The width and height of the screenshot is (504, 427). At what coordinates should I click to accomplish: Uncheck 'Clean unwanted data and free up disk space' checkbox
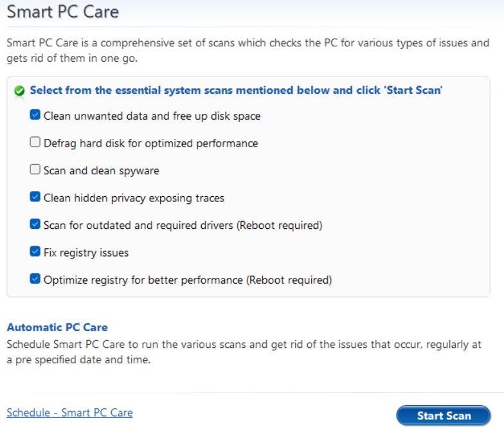(35, 116)
